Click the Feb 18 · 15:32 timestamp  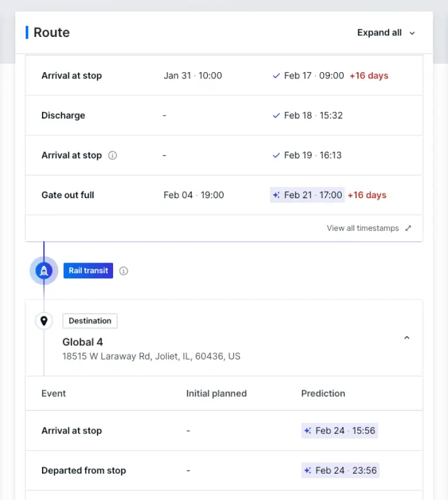click(314, 115)
